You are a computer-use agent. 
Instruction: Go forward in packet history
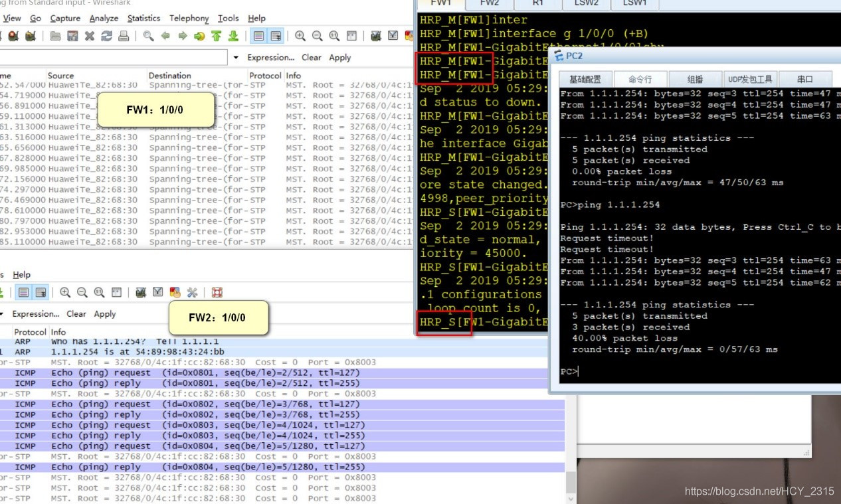click(182, 36)
